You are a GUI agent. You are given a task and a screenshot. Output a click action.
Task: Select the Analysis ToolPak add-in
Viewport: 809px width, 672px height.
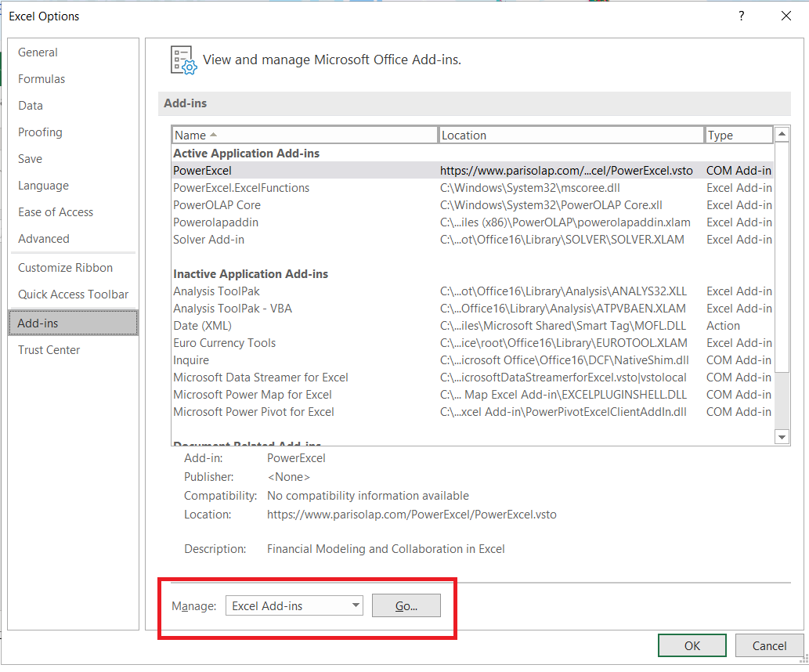472,291
